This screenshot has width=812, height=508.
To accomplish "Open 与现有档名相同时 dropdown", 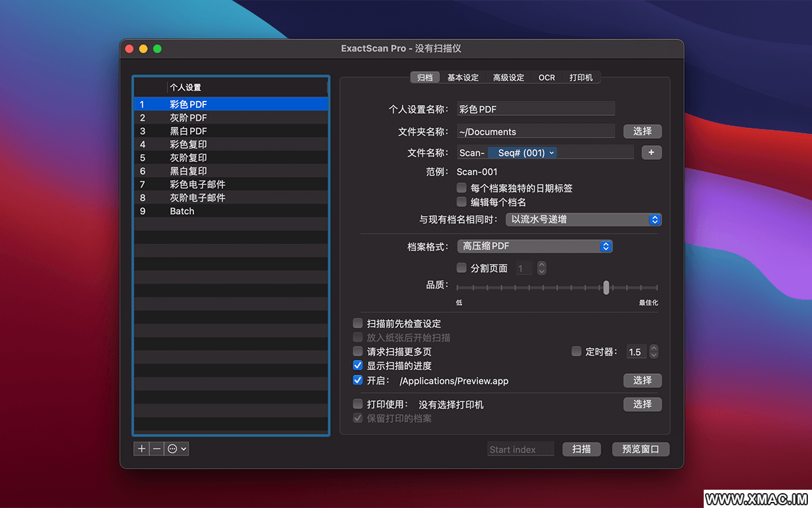I will click(583, 219).
